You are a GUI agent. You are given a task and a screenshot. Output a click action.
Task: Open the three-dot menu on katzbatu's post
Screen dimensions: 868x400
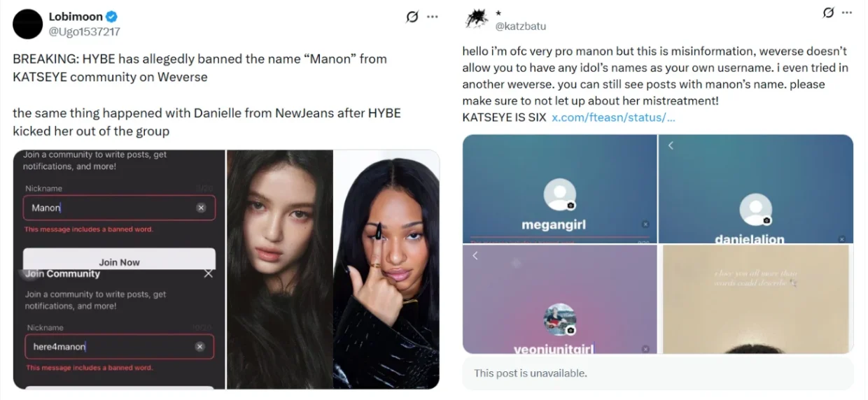coord(848,13)
